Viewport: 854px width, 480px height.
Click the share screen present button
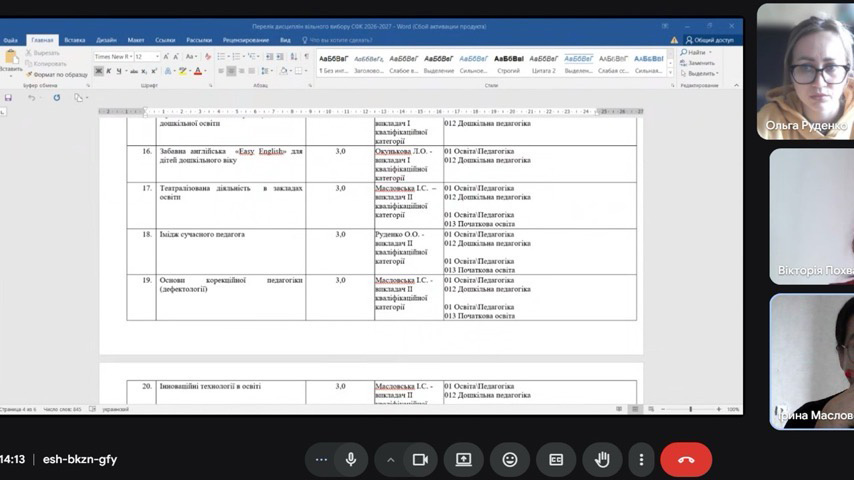463,459
